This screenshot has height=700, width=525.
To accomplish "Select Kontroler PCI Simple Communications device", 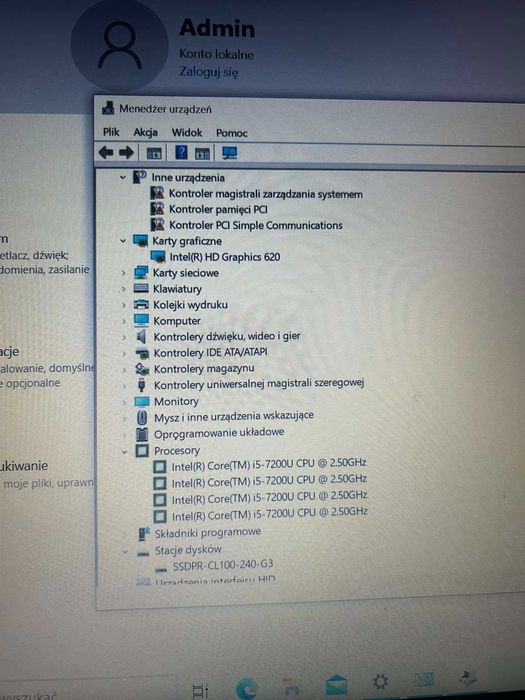I will tap(256, 225).
